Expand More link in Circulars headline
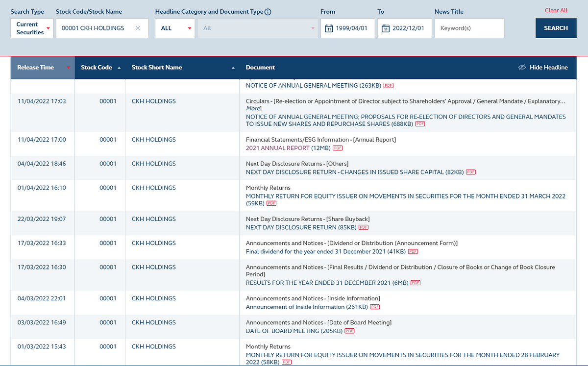This screenshot has width=588, height=366. click(x=253, y=108)
